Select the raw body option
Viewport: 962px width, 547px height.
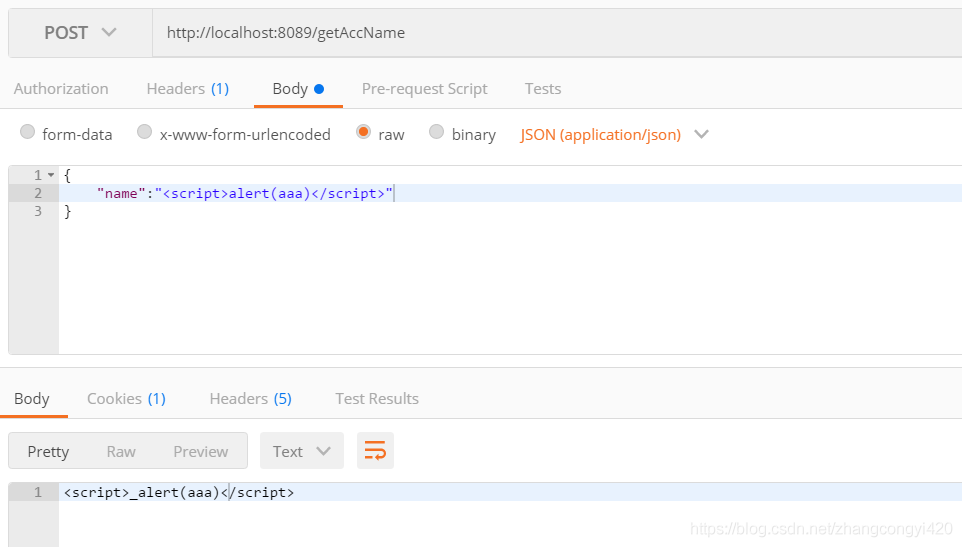(x=364, y=133)
